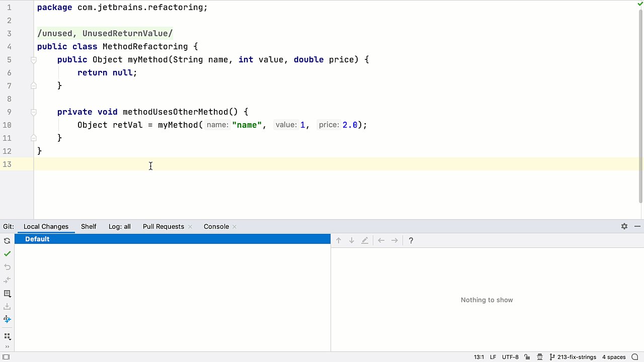Click the help question mark button
644x362 pixels.
411,240
